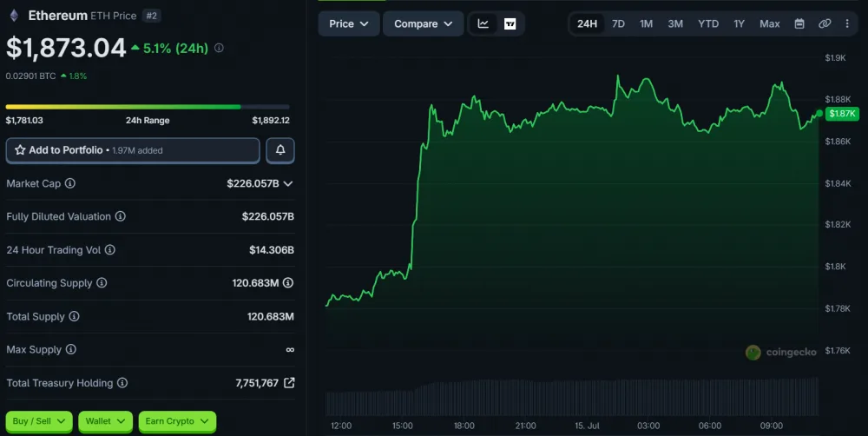Open the Wallet dropdown
This screenshot has width=868, height=436.
point(105,421)
